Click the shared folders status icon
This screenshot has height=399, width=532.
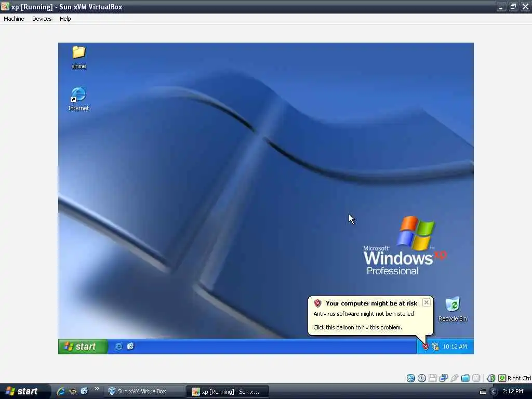[x=465, y=378]
